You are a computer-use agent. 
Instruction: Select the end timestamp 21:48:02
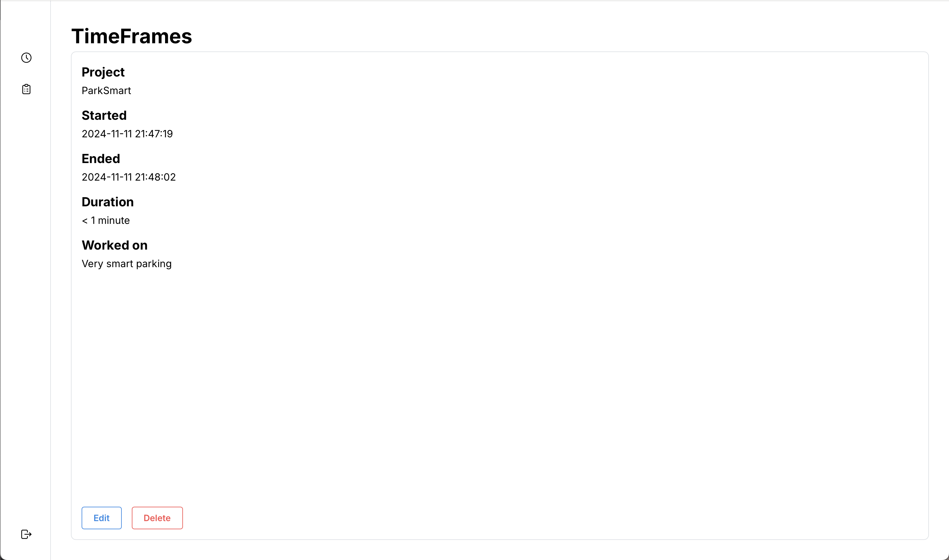point(155,177)
